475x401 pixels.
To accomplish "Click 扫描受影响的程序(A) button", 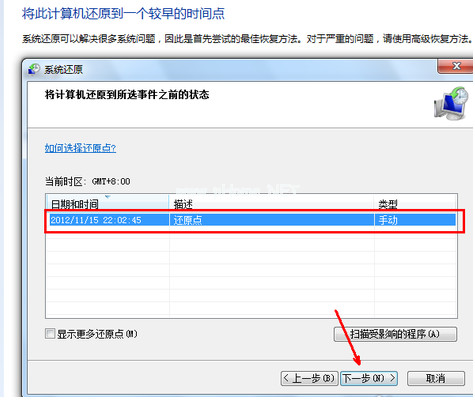I will pyautogui.click(x=395, y=334).
